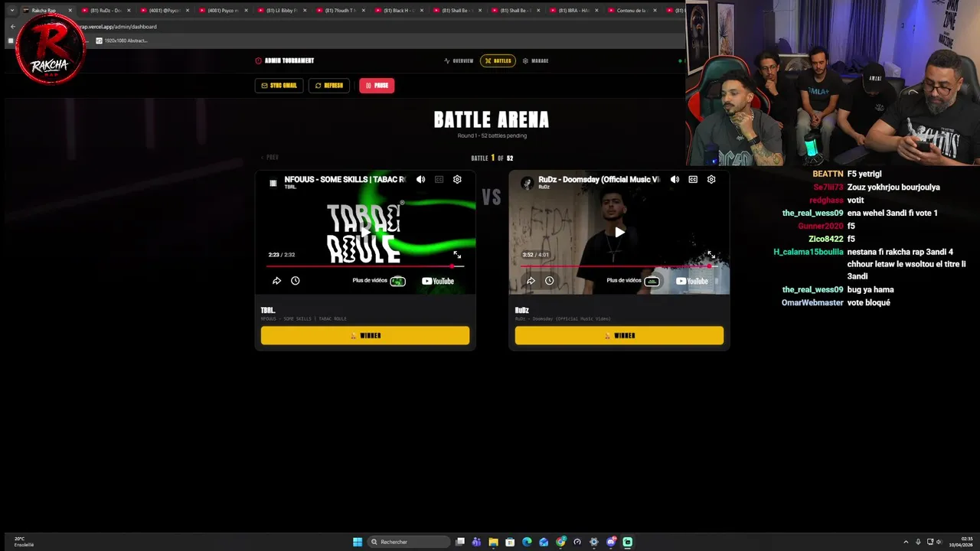Open settings gear on RuDz video
This screenshot has width=980, height=551.
[x=711, y=179]
